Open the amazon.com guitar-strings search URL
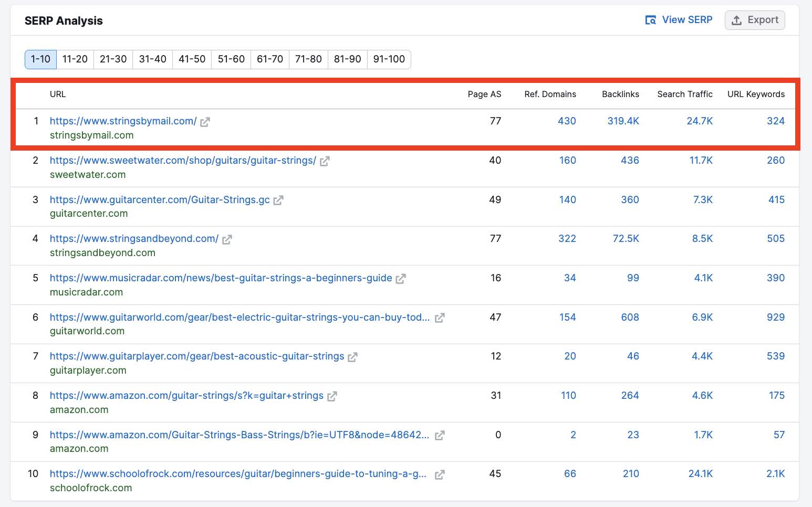The width and height of the screenshot is (812, 507). (x=186, y=396)
